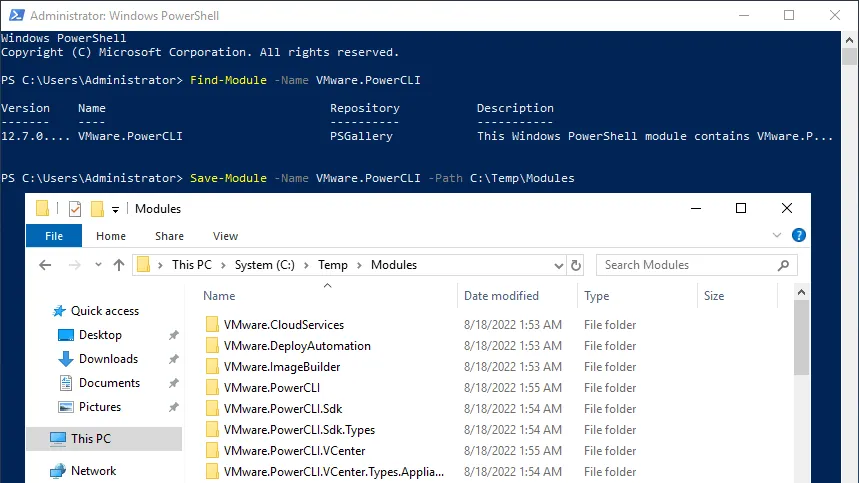
Task: Expand the ribbon using the chevron
Action: coord(780,236)
